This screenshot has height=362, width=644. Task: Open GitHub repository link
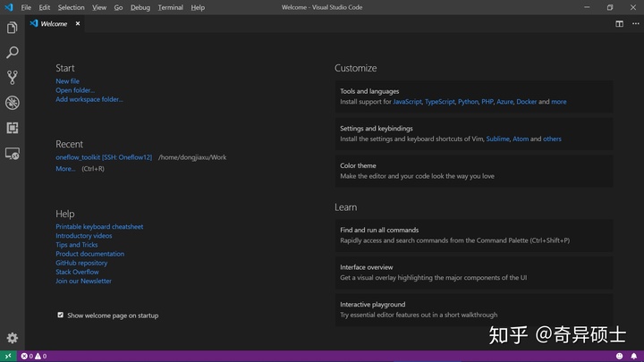pyautogui.click(x=81, y=263)
